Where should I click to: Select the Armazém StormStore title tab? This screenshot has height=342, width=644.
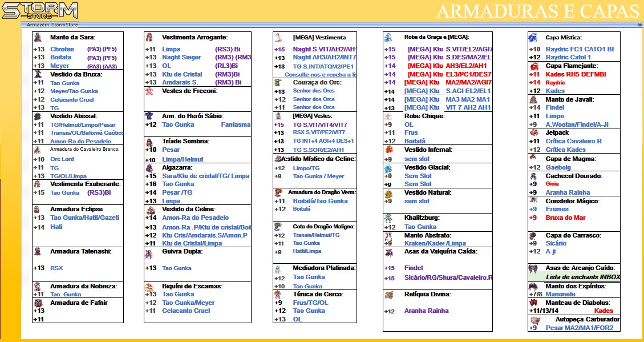pos(52,25)
